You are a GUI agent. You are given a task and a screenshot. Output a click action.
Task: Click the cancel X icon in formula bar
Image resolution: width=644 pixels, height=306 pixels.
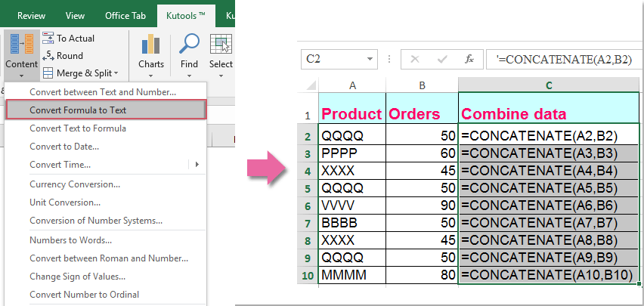pyautogui.click(x=414, y=59)
